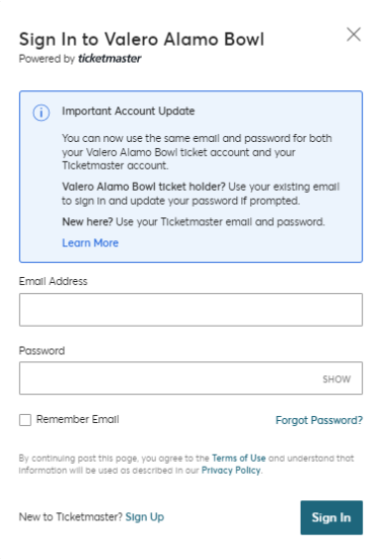This screenshot has width=379, height=560.
Task: Focus the Password input field
Action: click(191, 378)
